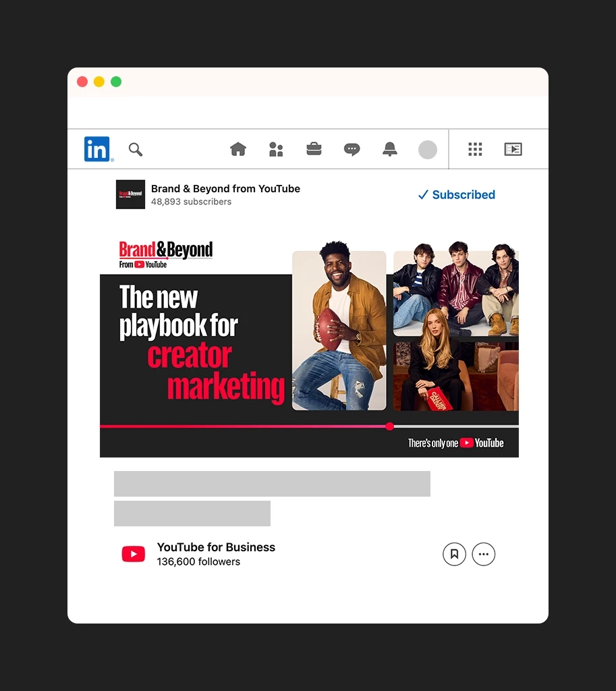This screenshot has width=616, height=691.
Task: Save the article with bookmark icon
Action: coord(454,554)
